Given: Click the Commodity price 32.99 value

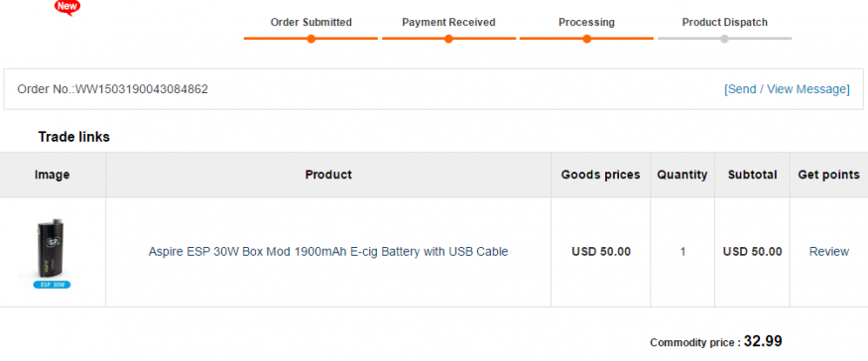Looking at the screenshot, I should [763, 341].
